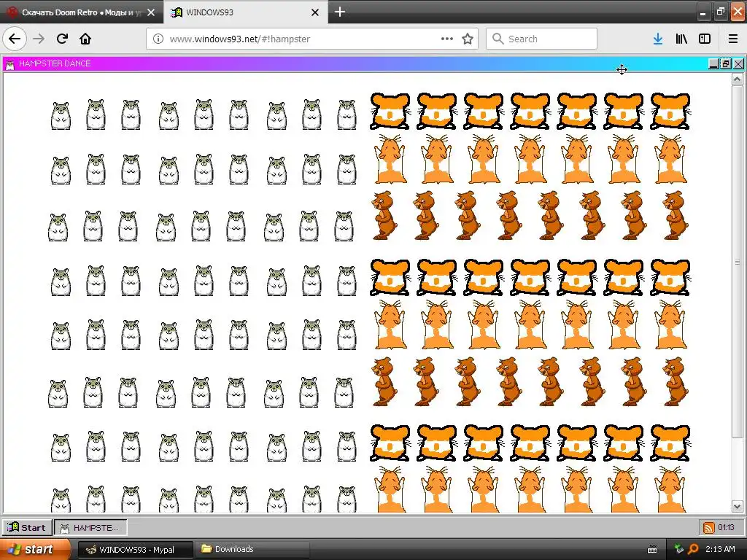This screenshot has width=747, height=560.
Task: Minimize the Hampster Dance window
Action: [713, 64]
